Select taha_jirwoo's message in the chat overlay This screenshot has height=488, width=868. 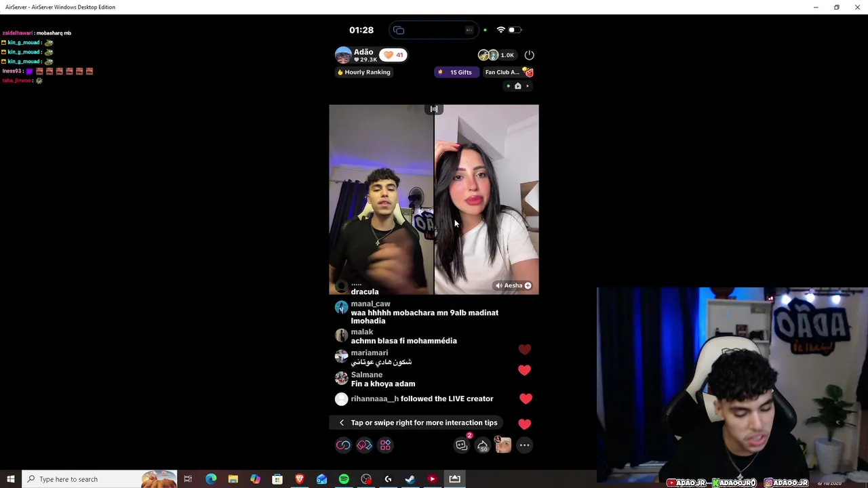[x=22, y=81]
